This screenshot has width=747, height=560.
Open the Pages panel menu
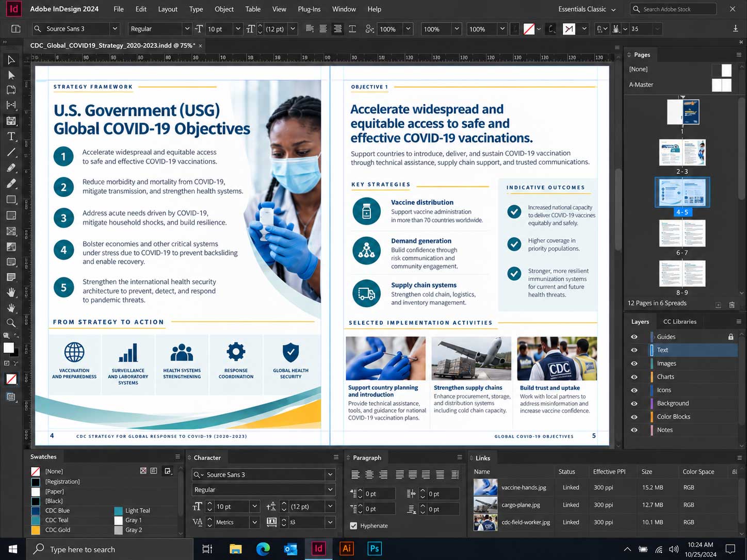click(x=739, y=55)
